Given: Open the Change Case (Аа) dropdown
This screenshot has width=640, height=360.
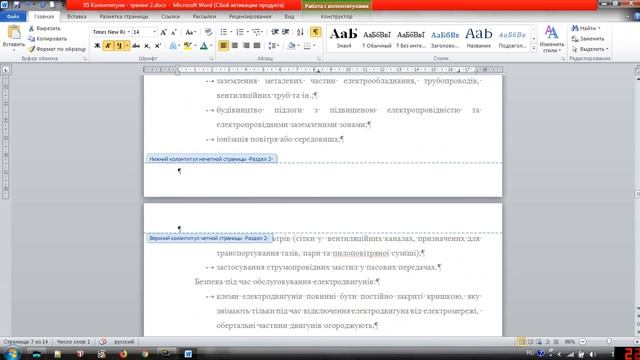Looking at the screenshot, I should [x=191, y=32].
